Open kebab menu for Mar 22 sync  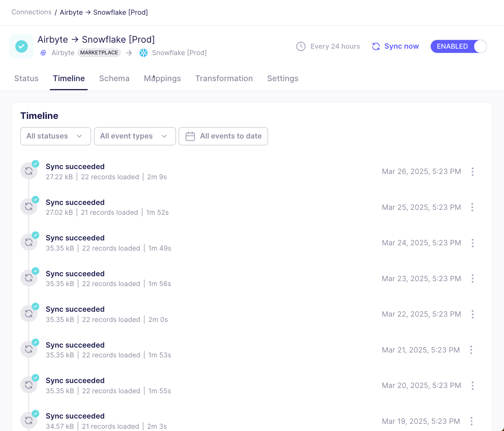(472, 314)
